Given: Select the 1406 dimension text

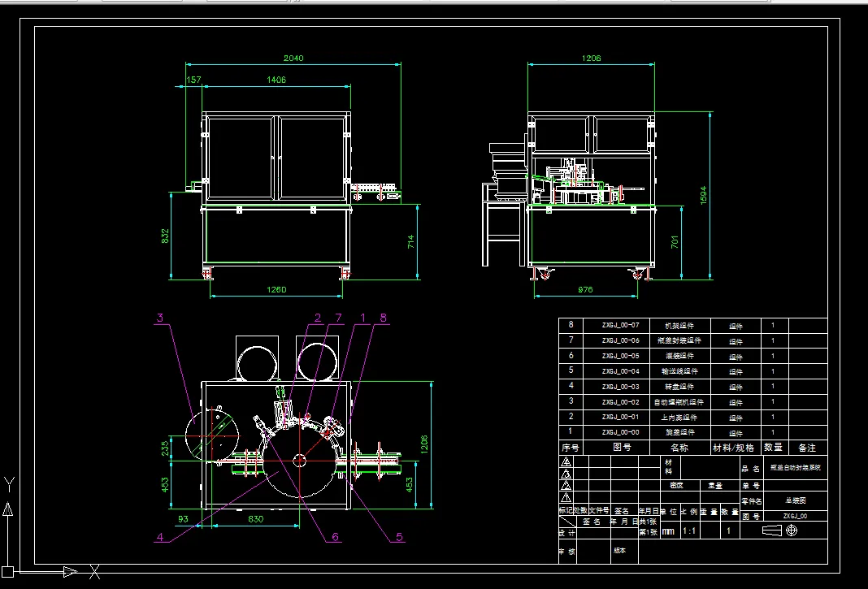Looking at the screenshot, I should [x=276, y=80].
